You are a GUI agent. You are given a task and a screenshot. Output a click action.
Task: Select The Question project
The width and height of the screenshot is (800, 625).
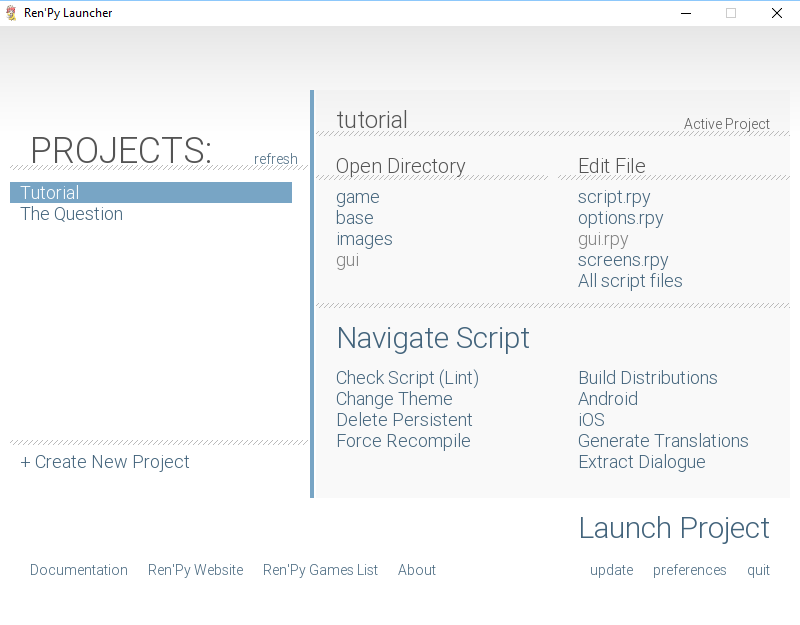(71, 214)
